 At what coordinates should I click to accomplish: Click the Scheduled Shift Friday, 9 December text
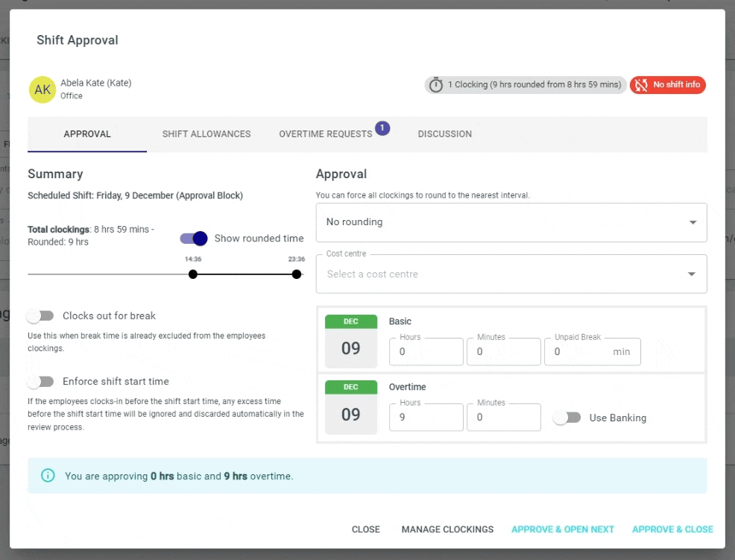click(x=135, y=195)
